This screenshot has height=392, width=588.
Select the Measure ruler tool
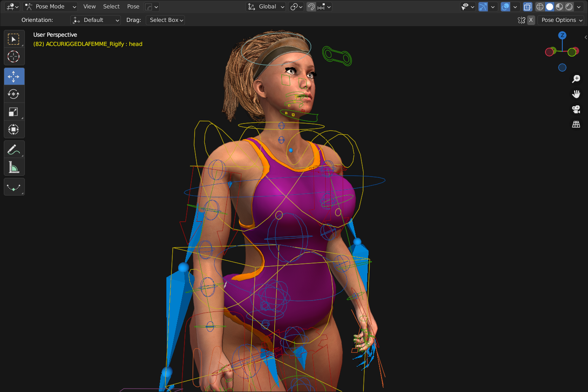(x=14, y=167)
